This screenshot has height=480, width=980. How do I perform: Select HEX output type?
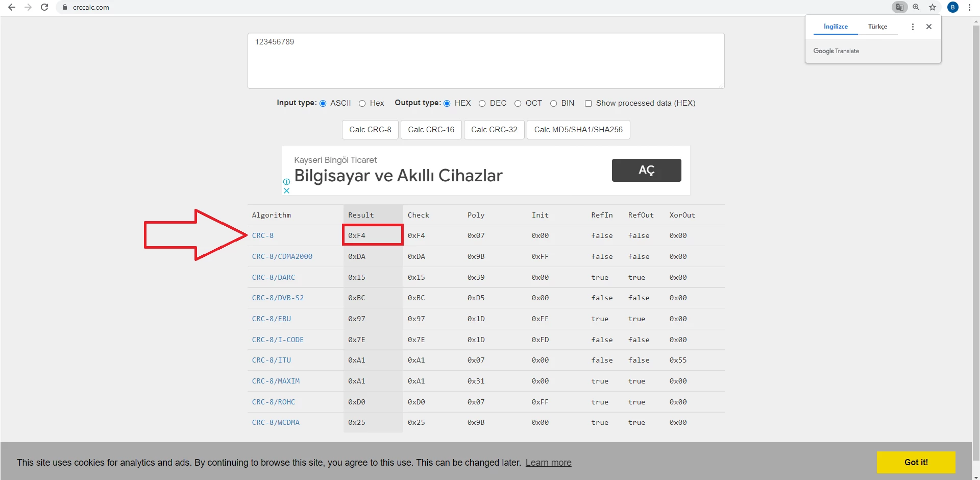(x=447, y=104)
